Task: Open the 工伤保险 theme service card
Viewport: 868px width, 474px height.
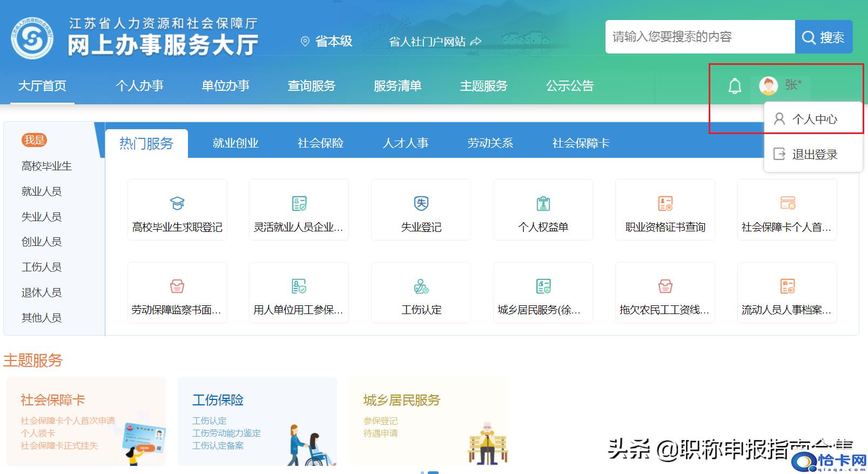Action: tap(257, 422)
